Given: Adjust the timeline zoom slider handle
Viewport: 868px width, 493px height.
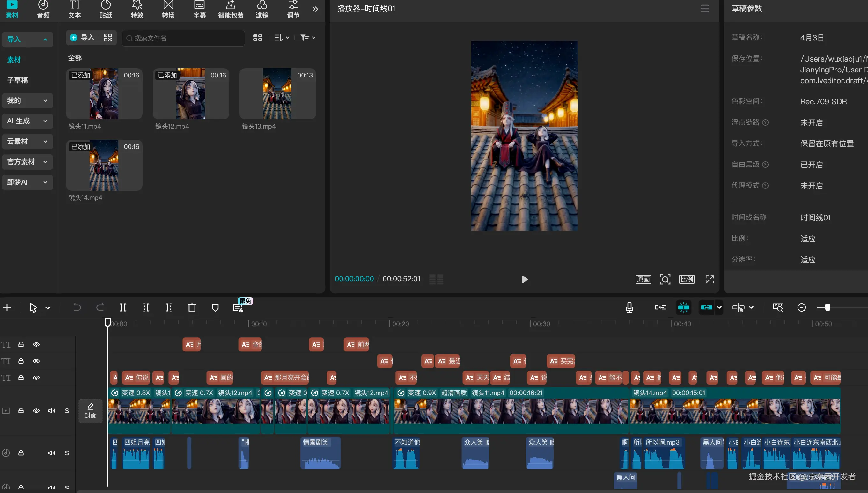Looking at the screenshot, I should click(x=828, y=307).
